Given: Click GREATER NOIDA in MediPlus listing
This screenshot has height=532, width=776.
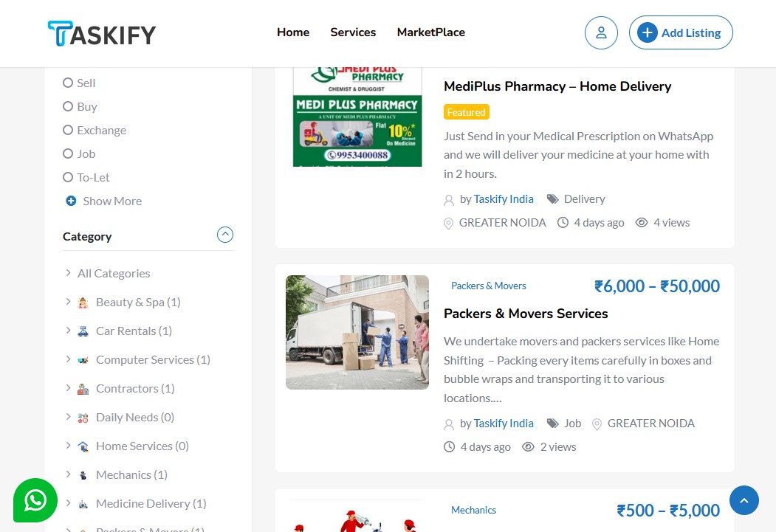Looking at the screenshot, I should coord(502,223).
